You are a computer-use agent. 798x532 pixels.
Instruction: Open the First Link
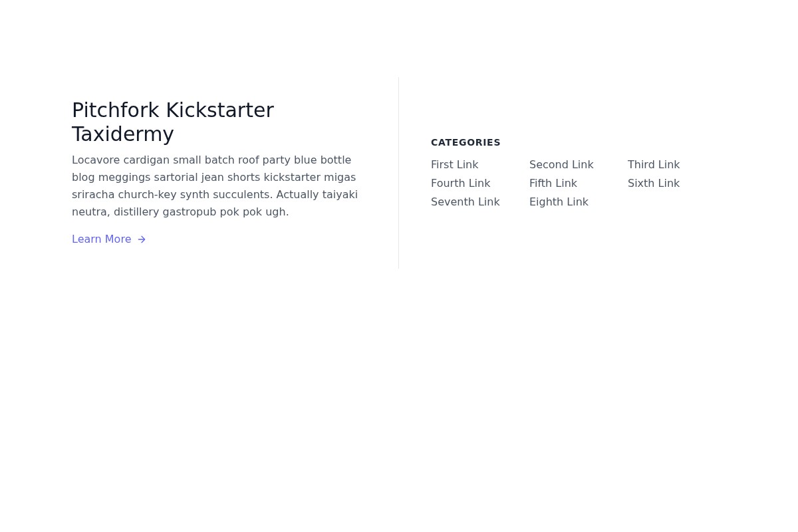click(x=454, y=164)
